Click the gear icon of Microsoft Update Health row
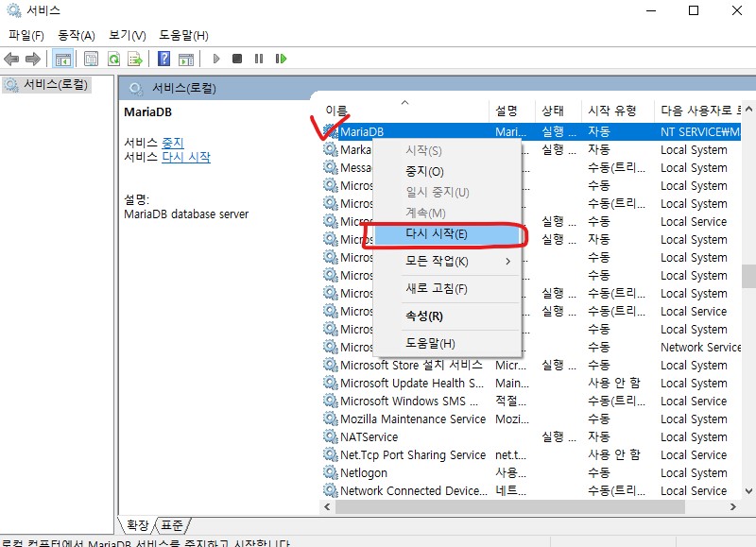Viewport: 756px width, 547px height. (x=330, y=383)
